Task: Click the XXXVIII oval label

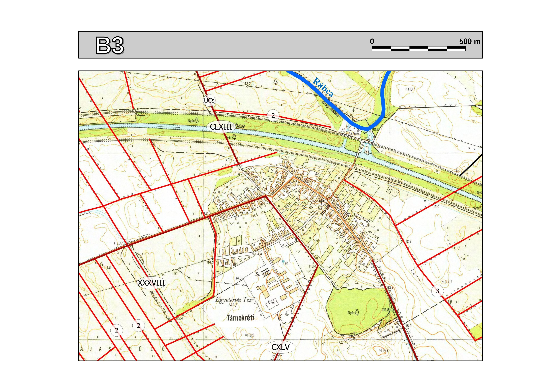Action: click(152, 283)
